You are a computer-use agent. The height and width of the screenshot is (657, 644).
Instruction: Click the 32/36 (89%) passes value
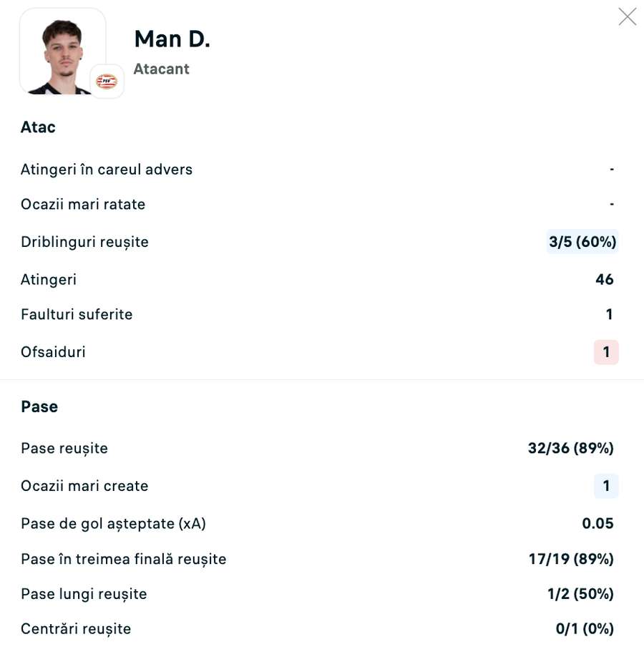click(x=571, y=449)
